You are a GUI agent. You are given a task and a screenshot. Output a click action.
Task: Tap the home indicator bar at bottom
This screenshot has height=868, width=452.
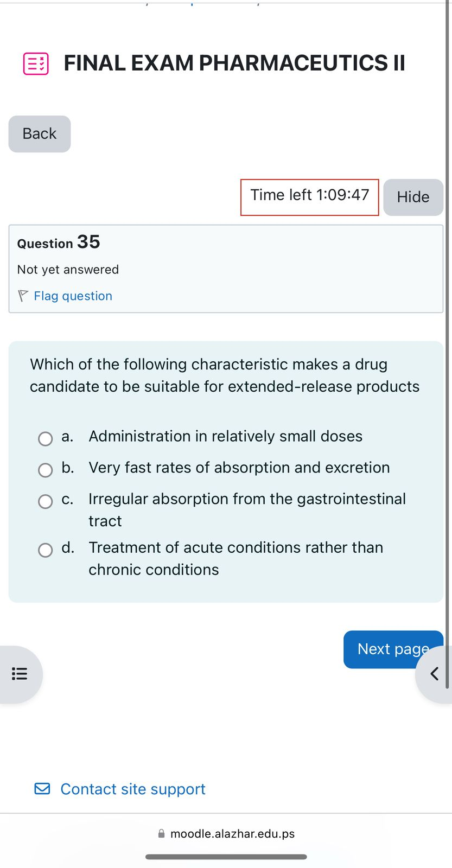coord(226,857)
